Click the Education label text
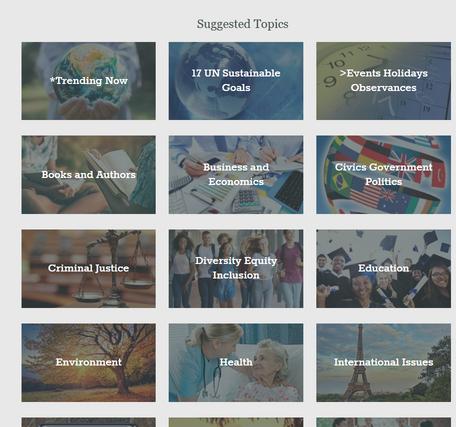This screenshot has height=427, width=456. [x=383, y=268]
